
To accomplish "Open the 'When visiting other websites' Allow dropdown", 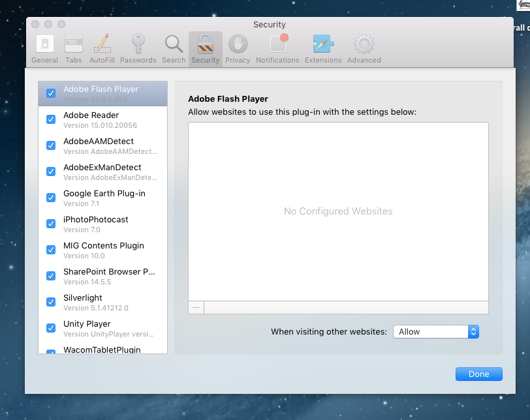I will [x=436, y=332].
